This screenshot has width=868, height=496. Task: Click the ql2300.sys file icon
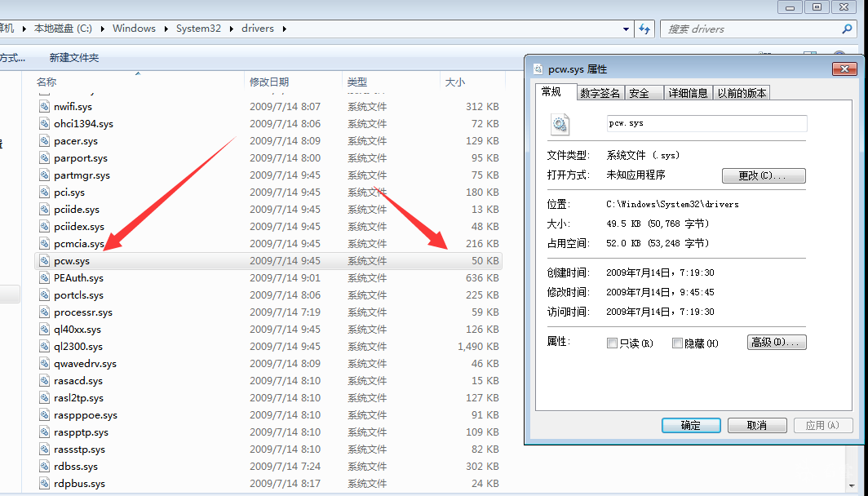[x=44, y=347]
